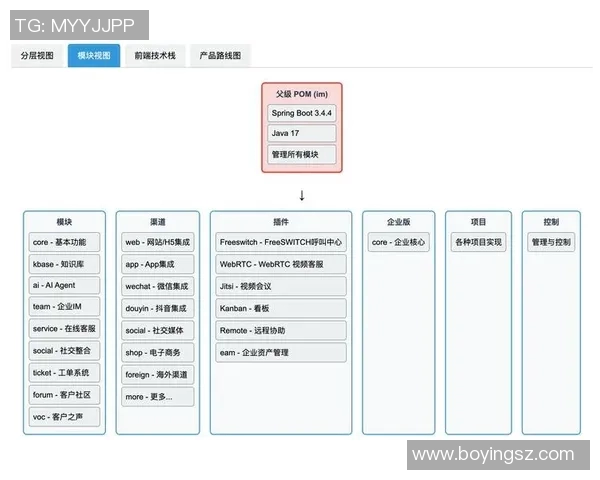Choose Remote - 远程协助 plugin
This screenshot has width=600, height=480.
tap(281, 330)
